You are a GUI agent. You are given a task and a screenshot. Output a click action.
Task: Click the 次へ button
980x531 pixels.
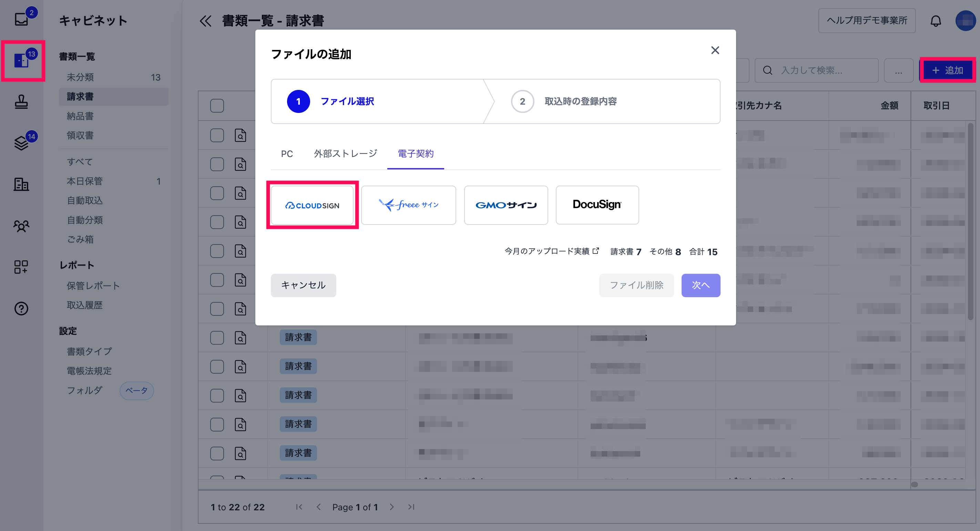click(x=701, y=285)
